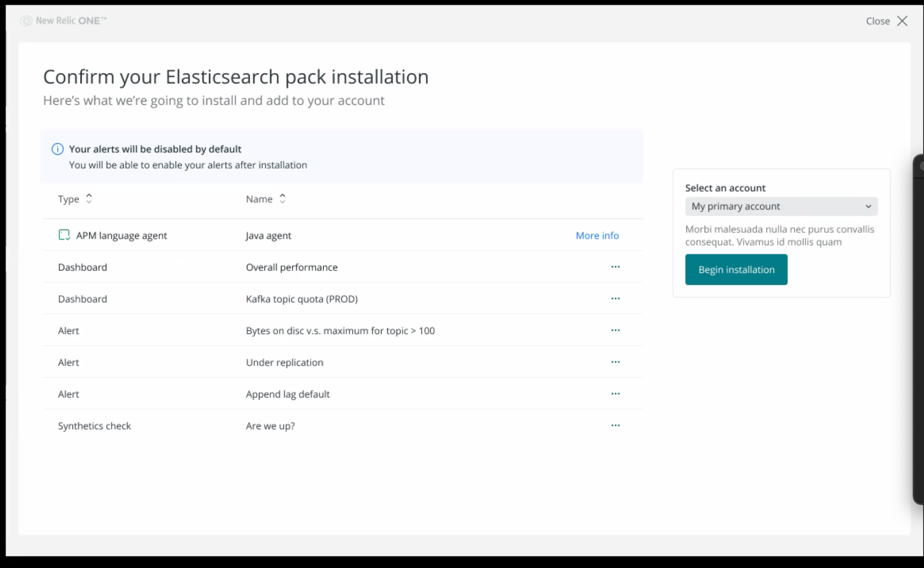Open the options menu for Bytes on disc alert

615,330
